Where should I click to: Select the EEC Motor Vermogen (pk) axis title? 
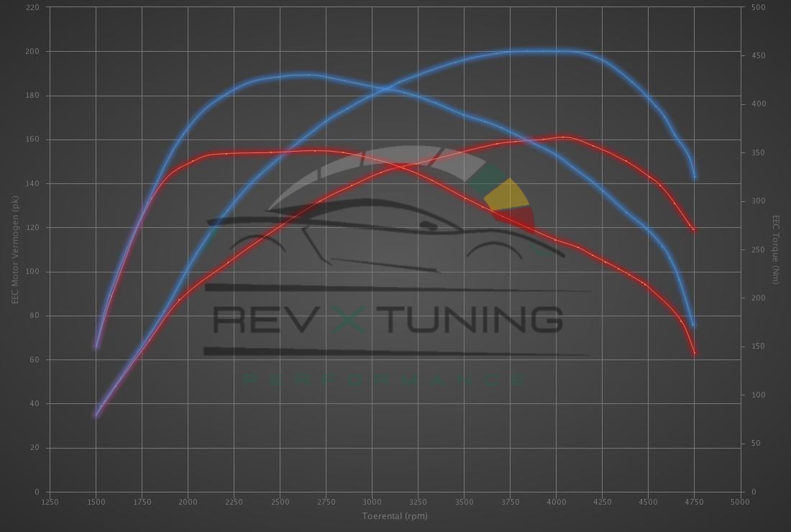pos(14,249)
